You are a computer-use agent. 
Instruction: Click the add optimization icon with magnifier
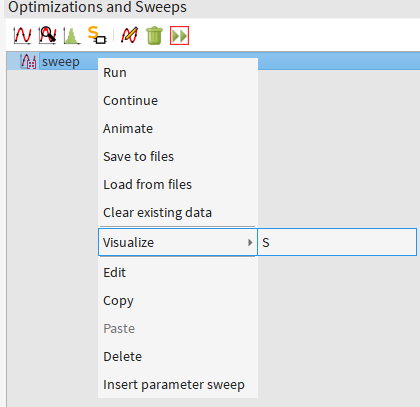click(47, 35)
